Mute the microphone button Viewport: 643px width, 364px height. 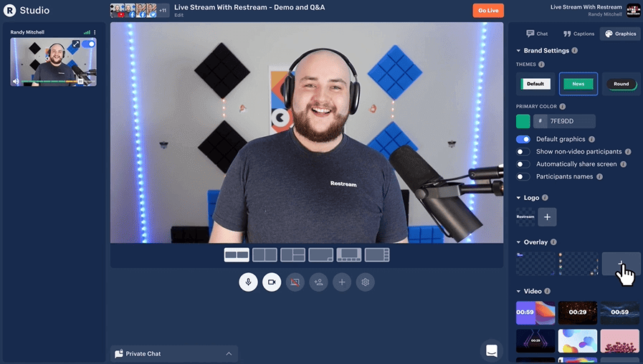[x=248, y=282]
